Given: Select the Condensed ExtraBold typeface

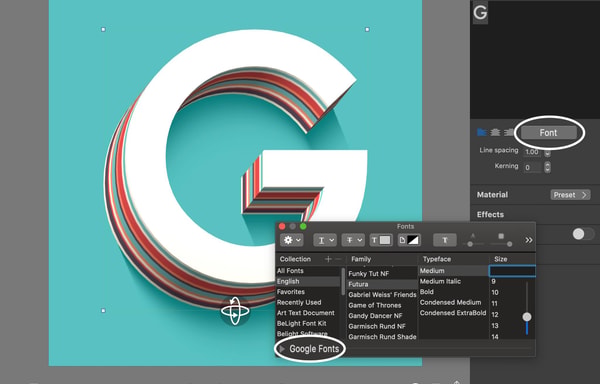Looking at the screenshot, I should [453, 313].
